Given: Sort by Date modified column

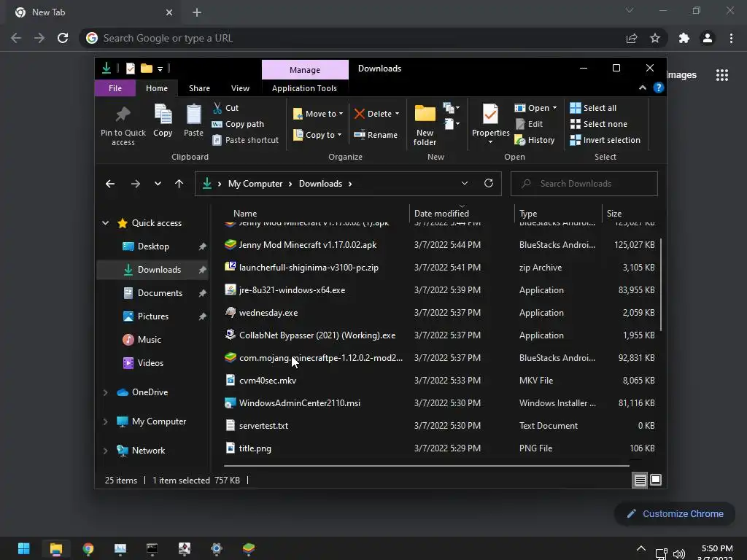Looking at the screenshot, I should (441, 214).
